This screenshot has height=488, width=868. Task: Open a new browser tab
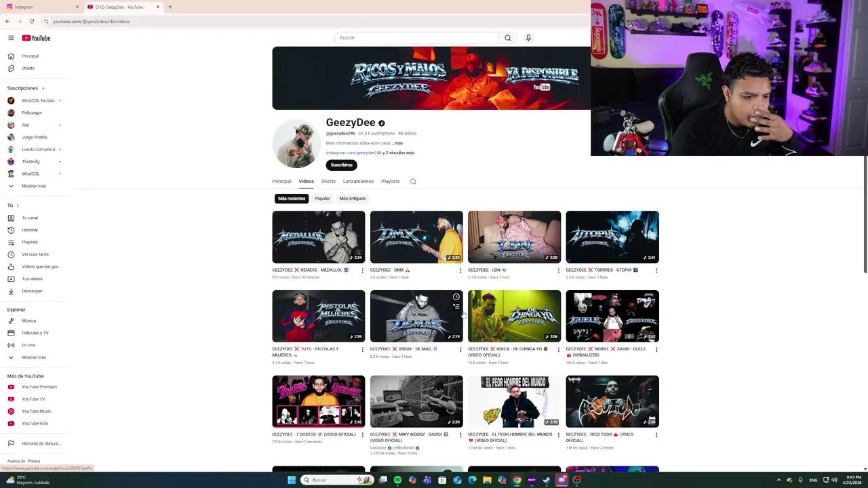click(x=170, y=7)
